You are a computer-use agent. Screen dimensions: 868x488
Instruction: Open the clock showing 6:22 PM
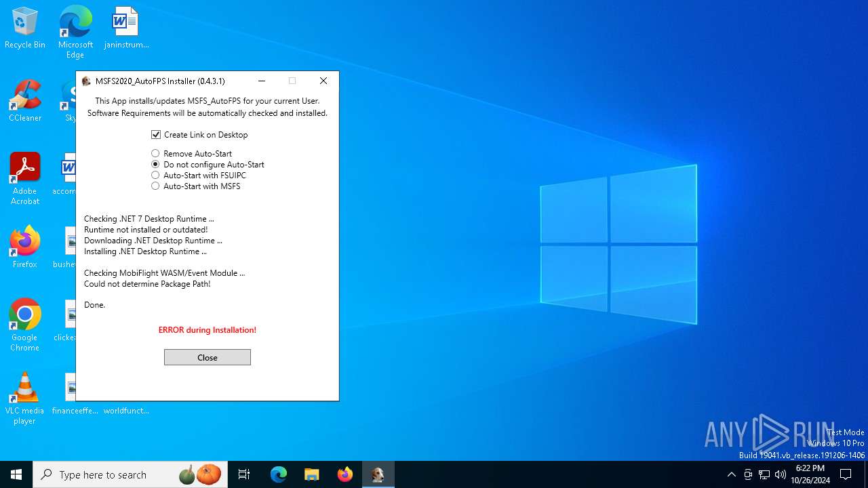tap(810, 474)
